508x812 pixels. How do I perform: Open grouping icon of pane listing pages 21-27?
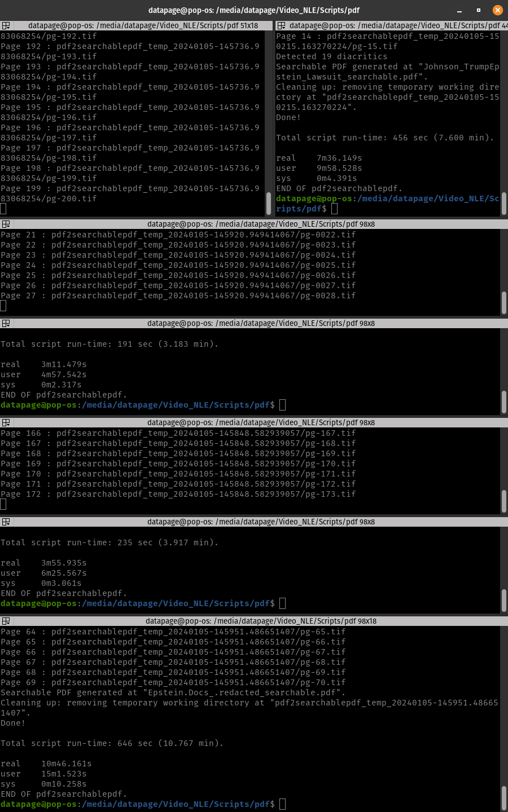(x=6, y=224)
